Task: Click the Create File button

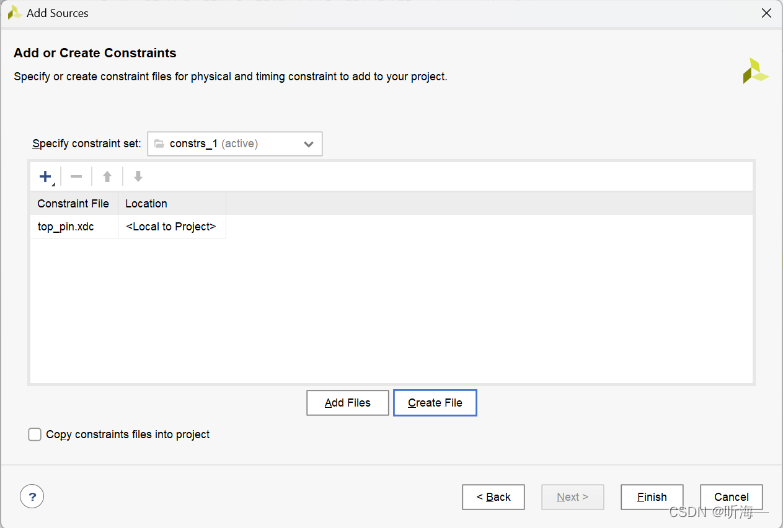Action: (x=435, y=403)
